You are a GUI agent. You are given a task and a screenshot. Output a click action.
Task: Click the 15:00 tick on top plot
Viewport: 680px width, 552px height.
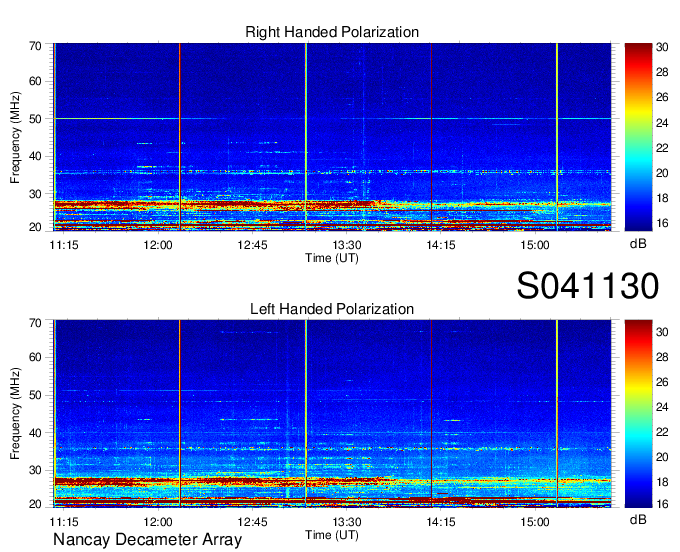pos(535,245)
